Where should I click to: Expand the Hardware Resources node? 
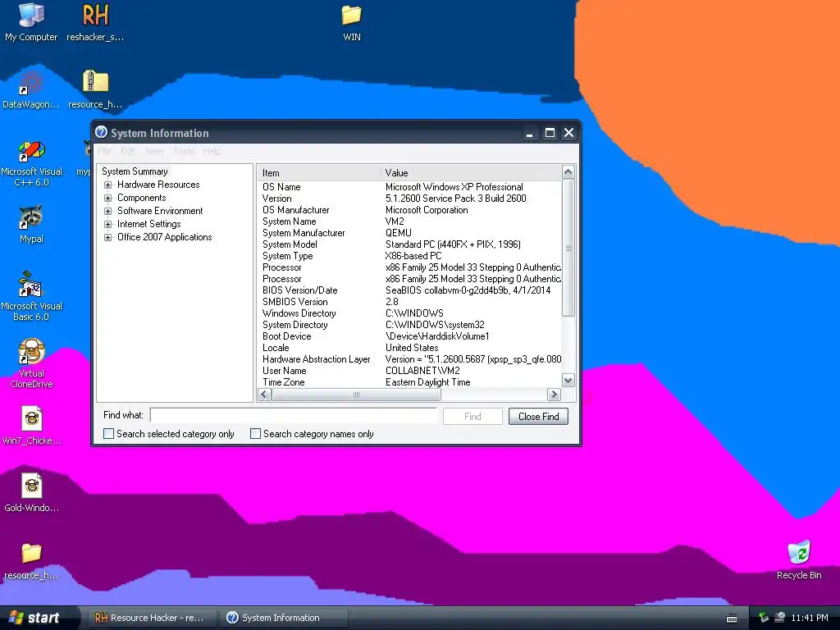pyautogui.click(x=107, y=185)
